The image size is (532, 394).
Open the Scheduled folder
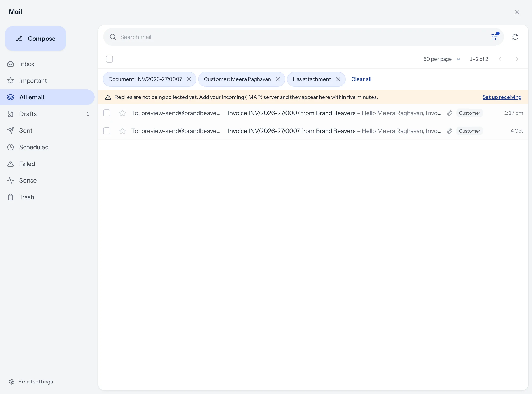click(47, 147)
